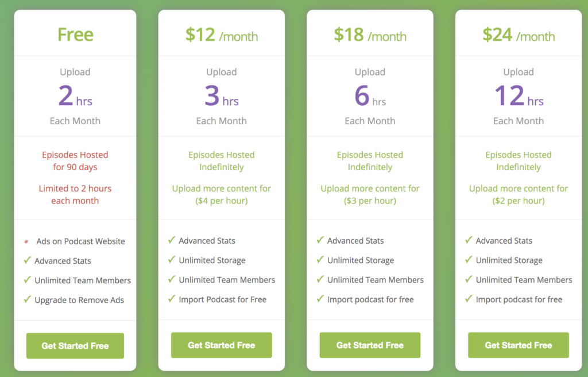Click Episodes Hosted Indefinitely in $12 column
Viewport: 588px width, 377px height.
pyautogui.click(x=222, y=160)
